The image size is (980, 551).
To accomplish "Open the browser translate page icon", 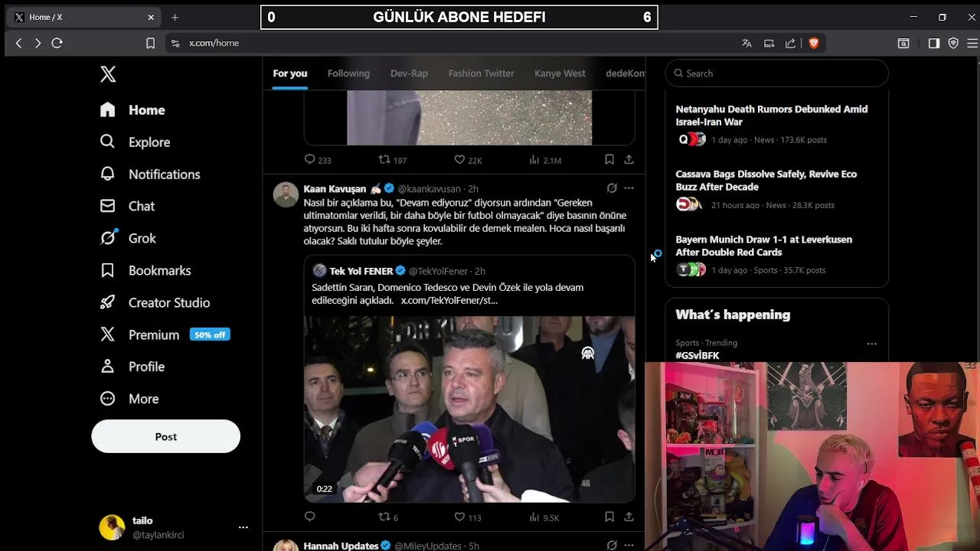I will (746, 44).
